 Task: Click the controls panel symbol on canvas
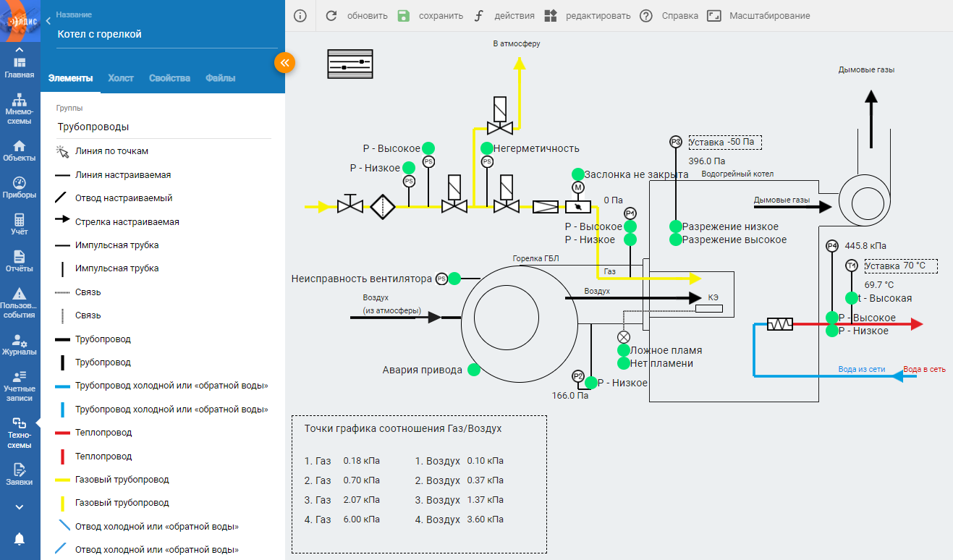tap(350, 64)
